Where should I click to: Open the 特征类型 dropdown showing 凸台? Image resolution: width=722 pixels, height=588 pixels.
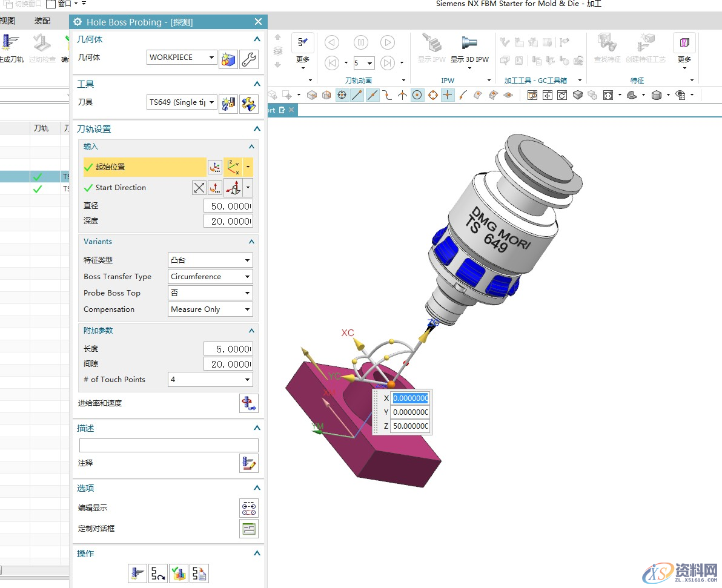210,260
